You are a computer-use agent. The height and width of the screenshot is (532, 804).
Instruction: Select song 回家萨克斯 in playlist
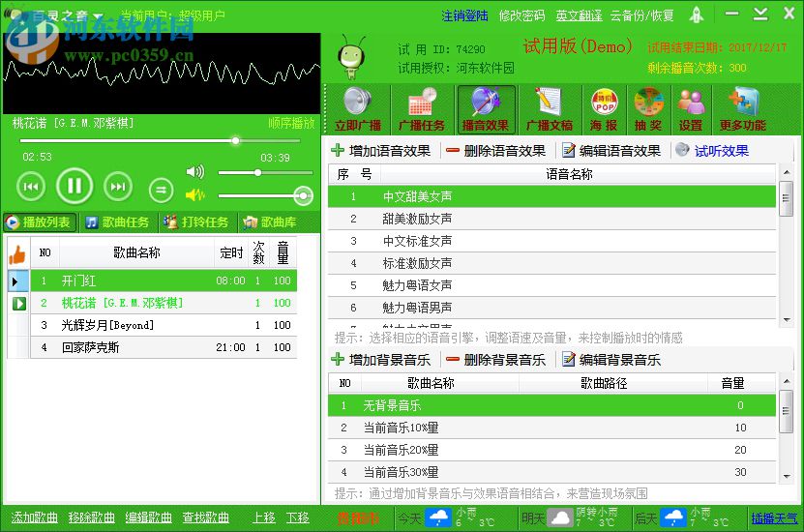click(x=164, y=347)
